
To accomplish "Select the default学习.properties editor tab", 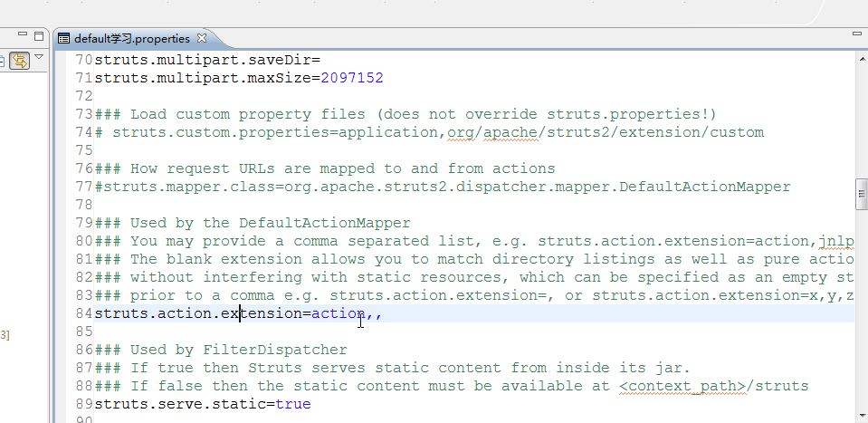I will tap(131, 39).
